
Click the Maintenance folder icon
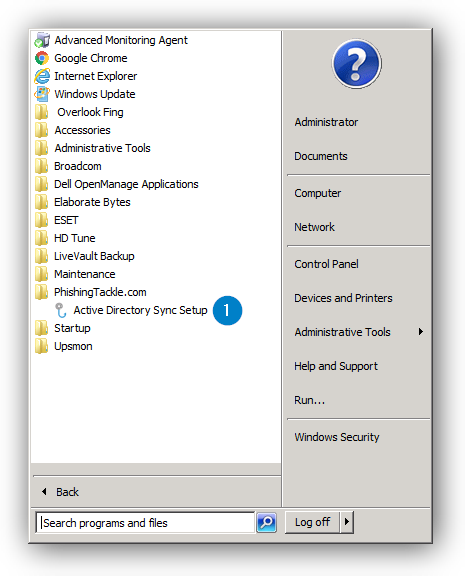(42, 274)
